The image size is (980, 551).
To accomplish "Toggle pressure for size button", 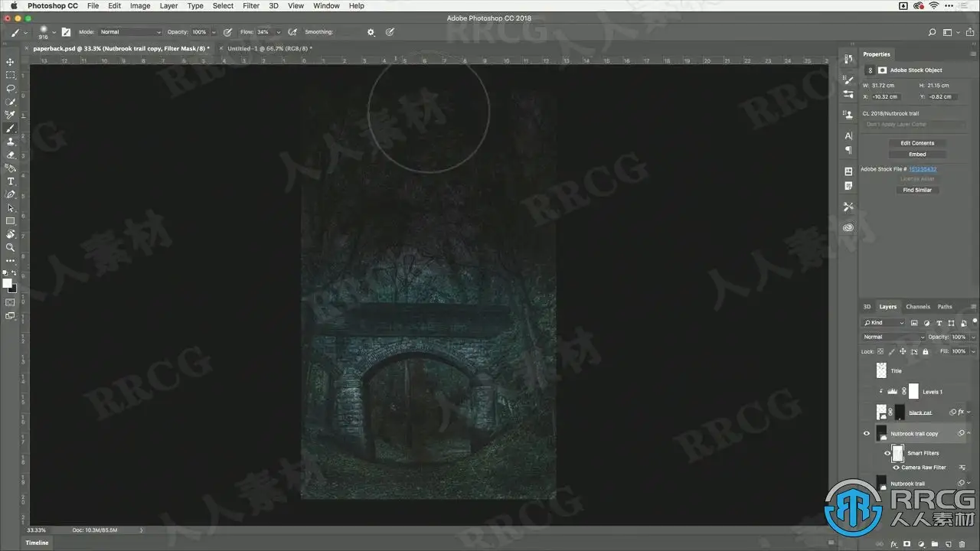I will [x=390, y=32].
